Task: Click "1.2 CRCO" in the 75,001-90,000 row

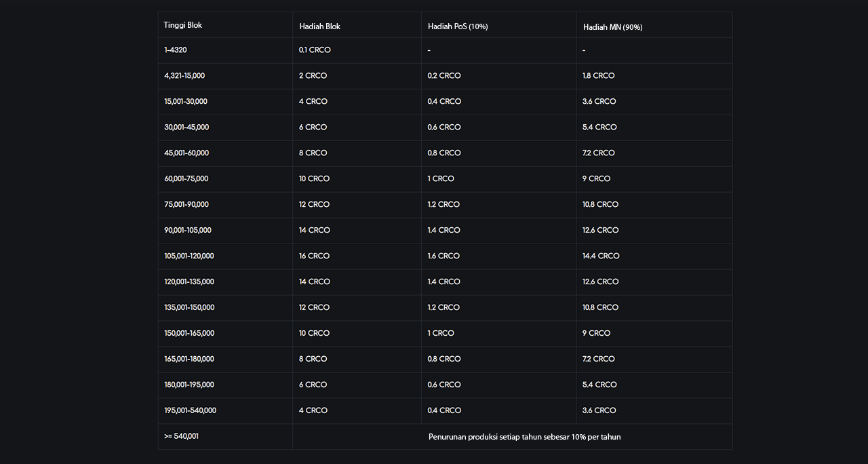Action: point(443,205)
